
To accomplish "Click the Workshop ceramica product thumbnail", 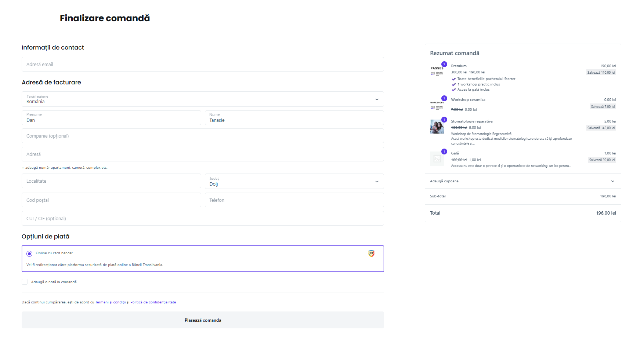I will pos(437,105).
